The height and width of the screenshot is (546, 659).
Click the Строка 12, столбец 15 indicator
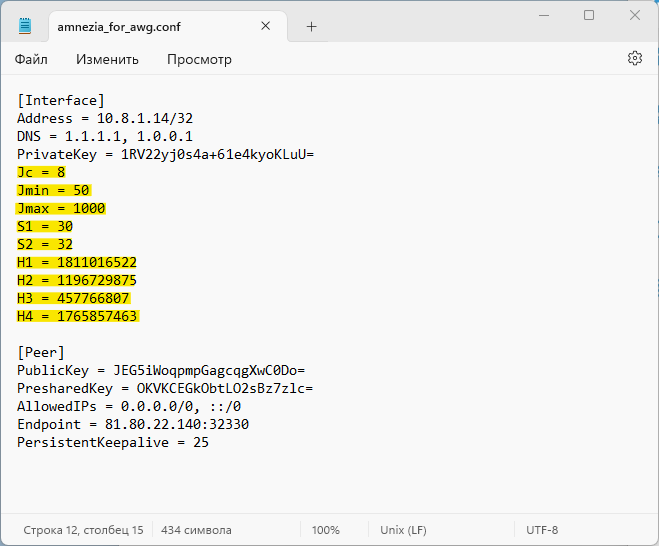click(83, 530)
